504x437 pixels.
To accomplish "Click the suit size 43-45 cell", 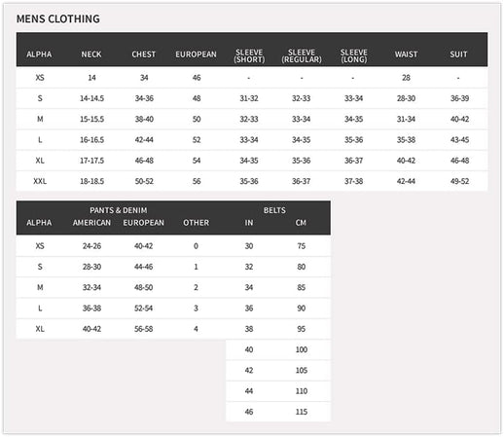I will pos(459,140).
